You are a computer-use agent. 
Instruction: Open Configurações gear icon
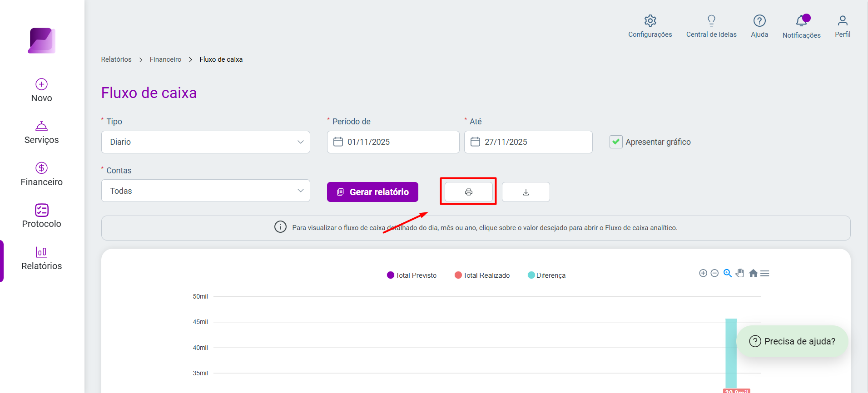click(650, 21)
